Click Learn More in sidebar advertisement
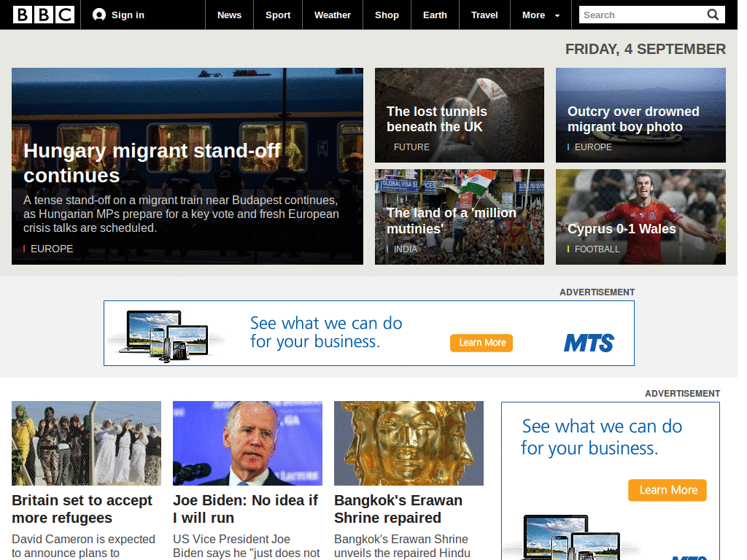 pos(667,490)
